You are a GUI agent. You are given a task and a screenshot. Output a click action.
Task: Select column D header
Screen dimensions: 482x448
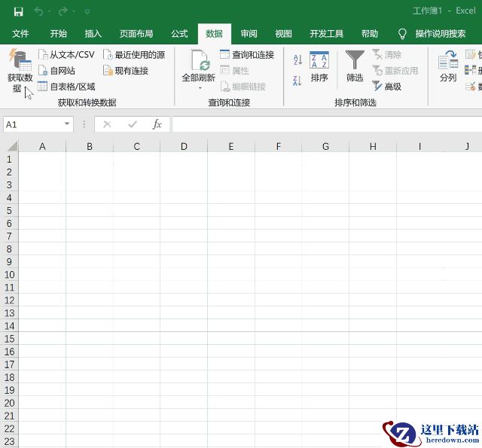(184, 146)
